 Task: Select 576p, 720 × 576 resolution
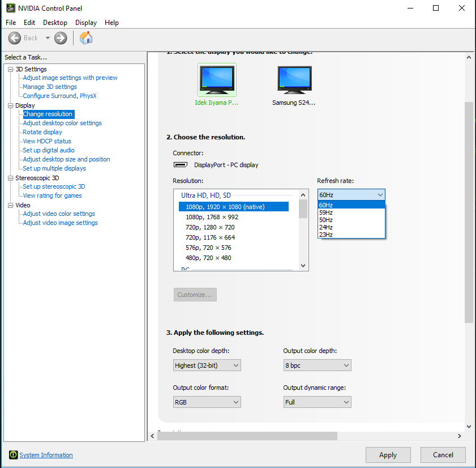(208, 248)
